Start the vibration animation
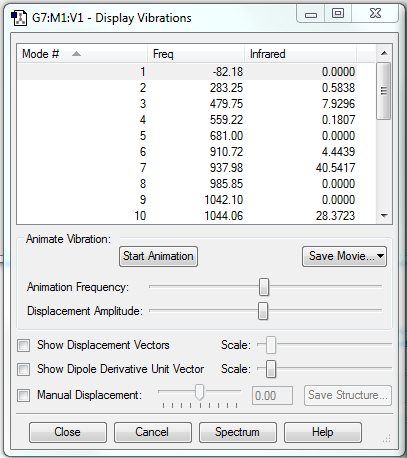The height and width of the screenshot is (458, 407). (x=158, y=256)
